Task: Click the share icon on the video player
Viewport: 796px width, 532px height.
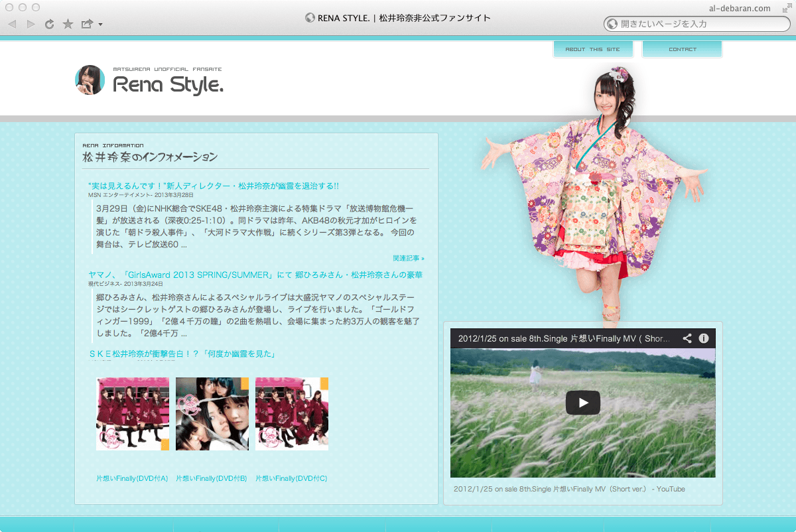Action: [687, 338]
